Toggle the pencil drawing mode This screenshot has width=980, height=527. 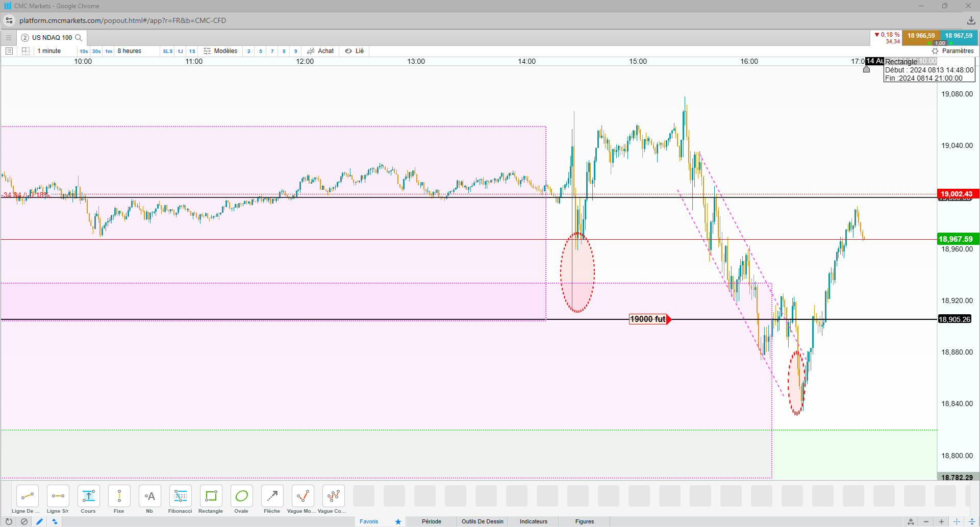pyautogui.click(x=39, y=521)
